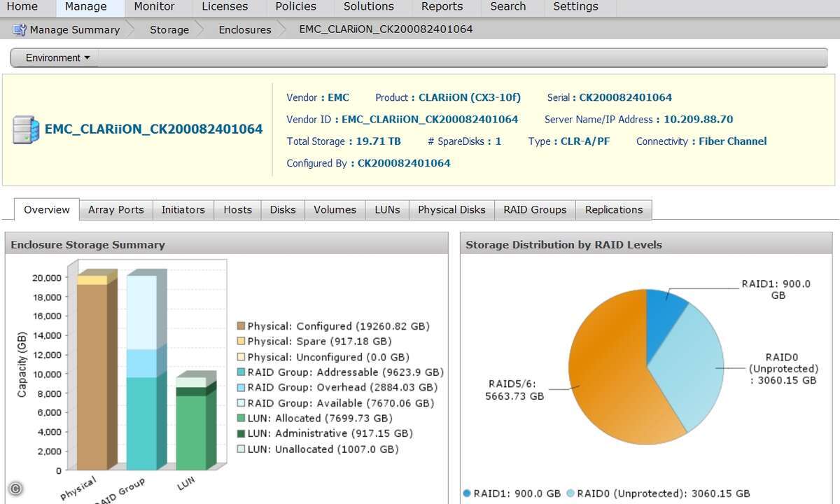The width and height of the screenshot is (840, 504).
Task: Click the green allocated segment of the LUN bar
Action: click(191, 433)
